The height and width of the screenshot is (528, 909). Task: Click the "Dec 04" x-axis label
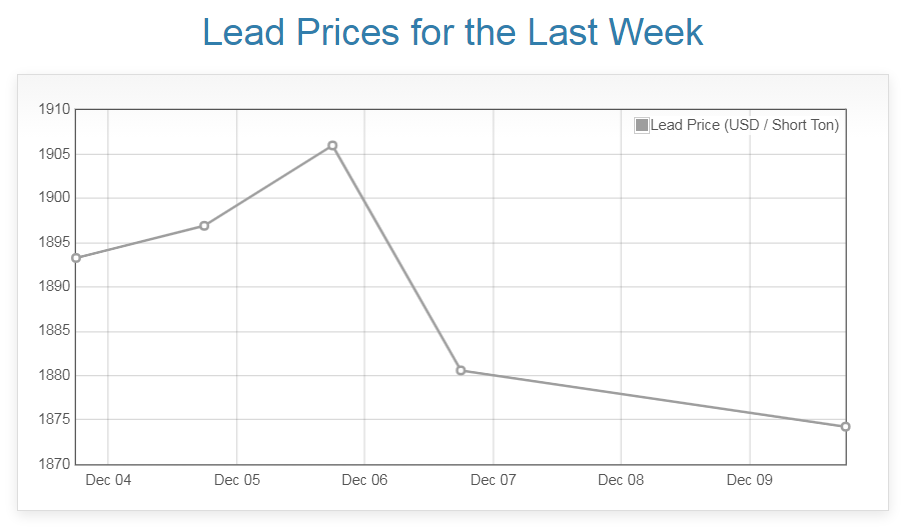[x=108, y=480]
